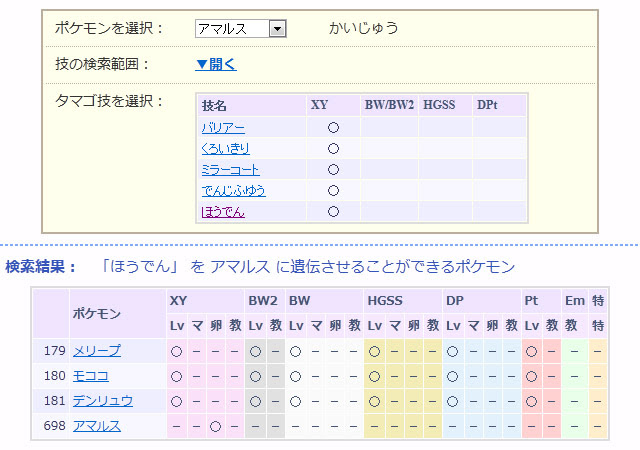The height and width of the screenshot is (450, 640).
Task: Click the タマゴ技を選択 label
Action: tap(109, 101)
